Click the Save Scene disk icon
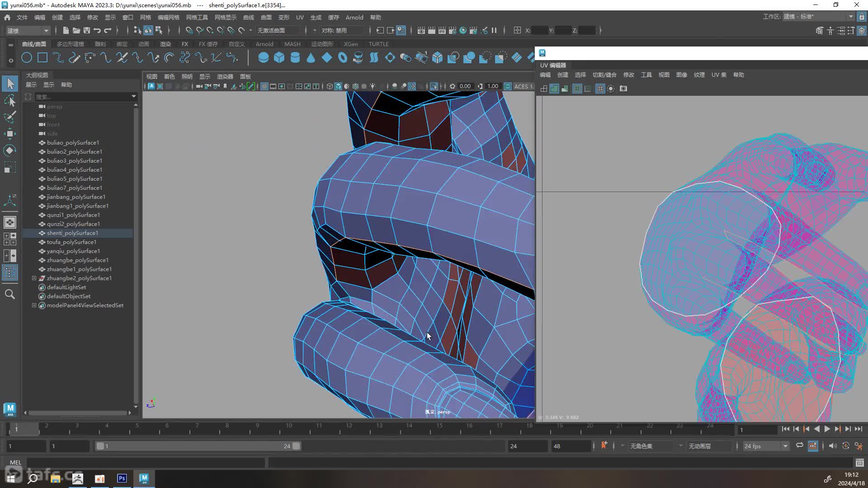This screenshot has width=868, height=488. pos(86,30)
